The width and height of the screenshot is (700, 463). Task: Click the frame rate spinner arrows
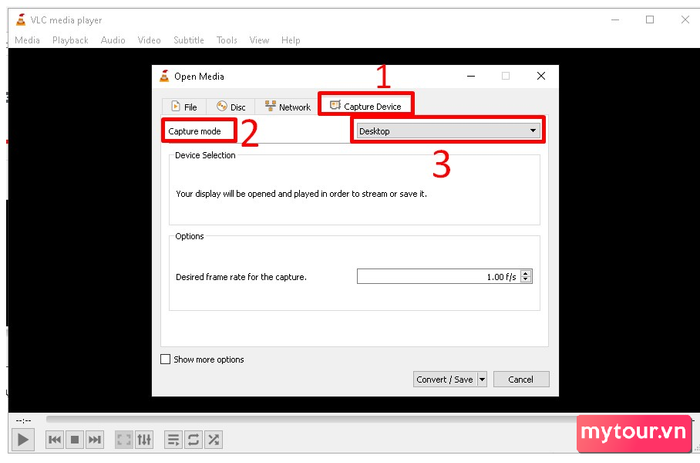pos(527,277)
